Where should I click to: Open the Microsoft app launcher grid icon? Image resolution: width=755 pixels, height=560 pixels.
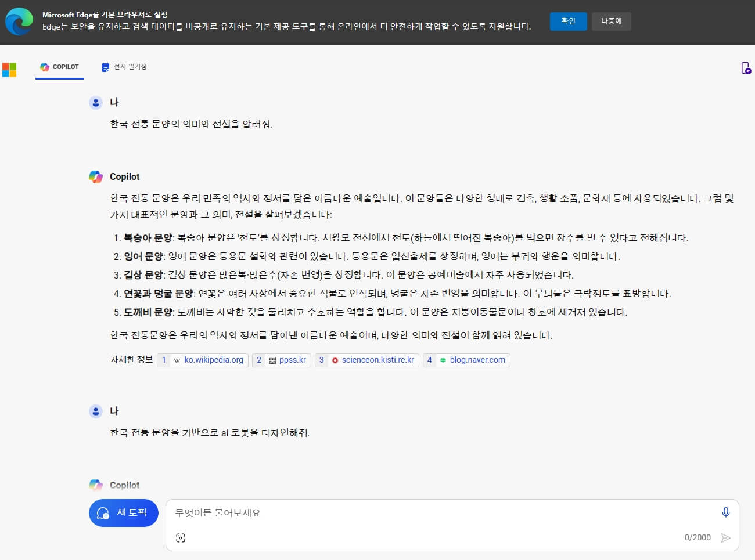pos(9,70)
